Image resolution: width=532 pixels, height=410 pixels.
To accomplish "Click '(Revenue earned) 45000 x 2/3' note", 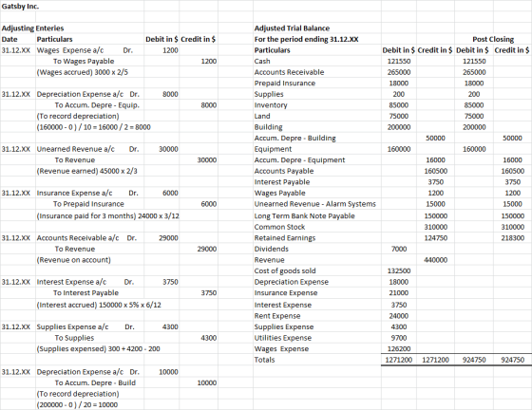I will tap(86, 171).
